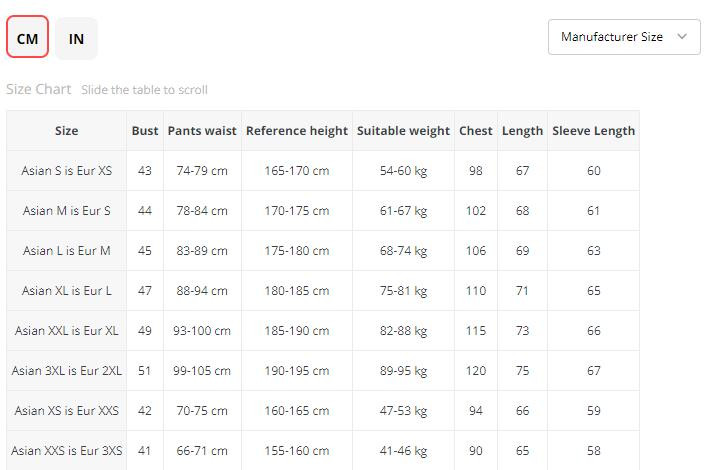Click the Pants waist column header
708x470 pixels.
pyautogui.click(x=202, y=131)
